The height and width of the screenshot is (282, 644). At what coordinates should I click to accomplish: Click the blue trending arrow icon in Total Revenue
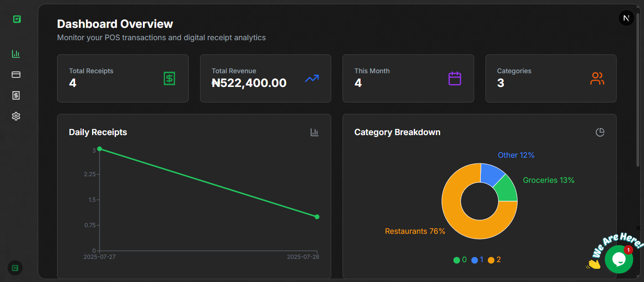click(312, 78)
